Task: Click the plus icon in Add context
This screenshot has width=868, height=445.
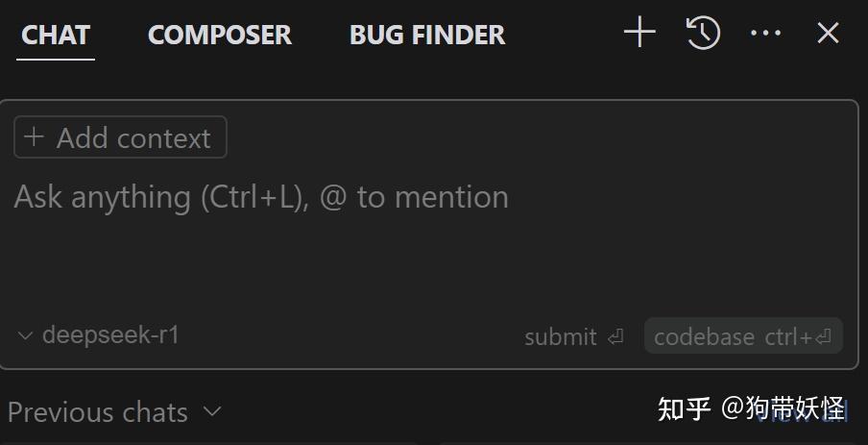Action: [x=34, y=137]
